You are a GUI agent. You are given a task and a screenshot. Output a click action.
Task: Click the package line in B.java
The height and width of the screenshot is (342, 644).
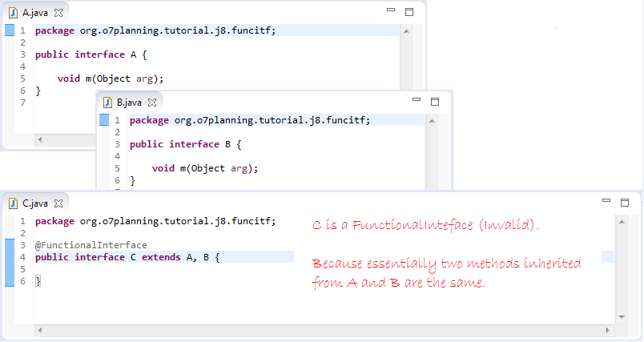[x=250, y=120]
